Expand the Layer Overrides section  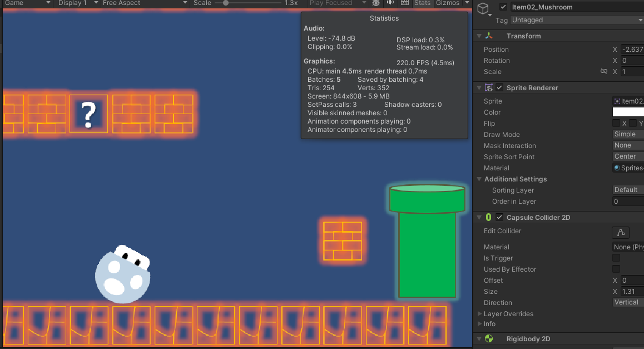click(479, 313)
